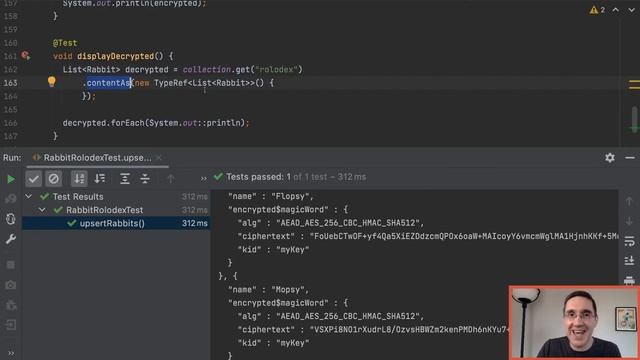The width and height of the screenshot is (640, 360).
Task: Click the webcam video overlay of presenter
Action: tap(574, 322)
